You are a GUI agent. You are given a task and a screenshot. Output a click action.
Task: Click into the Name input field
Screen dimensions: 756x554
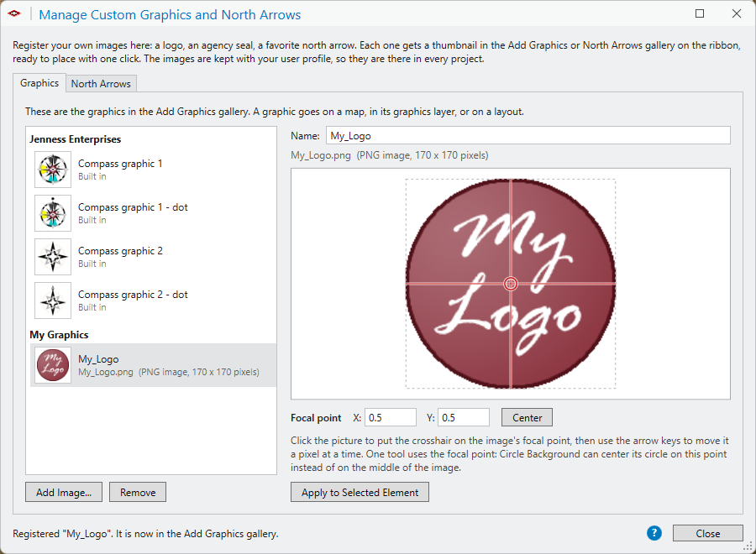(528, 135)
